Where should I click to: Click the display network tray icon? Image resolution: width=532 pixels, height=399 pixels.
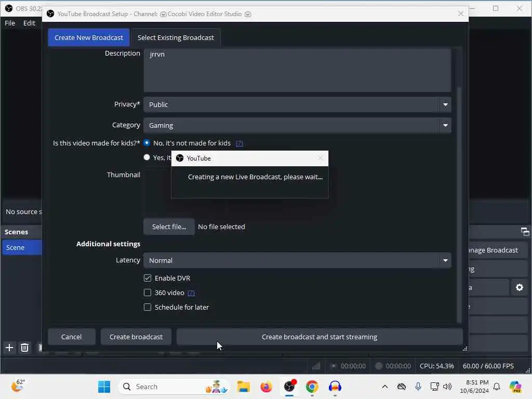434,387
